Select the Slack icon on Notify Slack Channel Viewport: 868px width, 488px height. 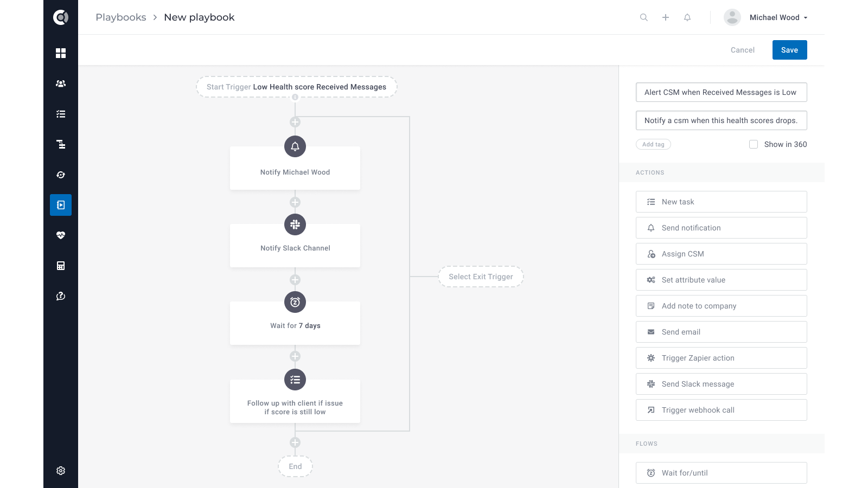[295, 224]
